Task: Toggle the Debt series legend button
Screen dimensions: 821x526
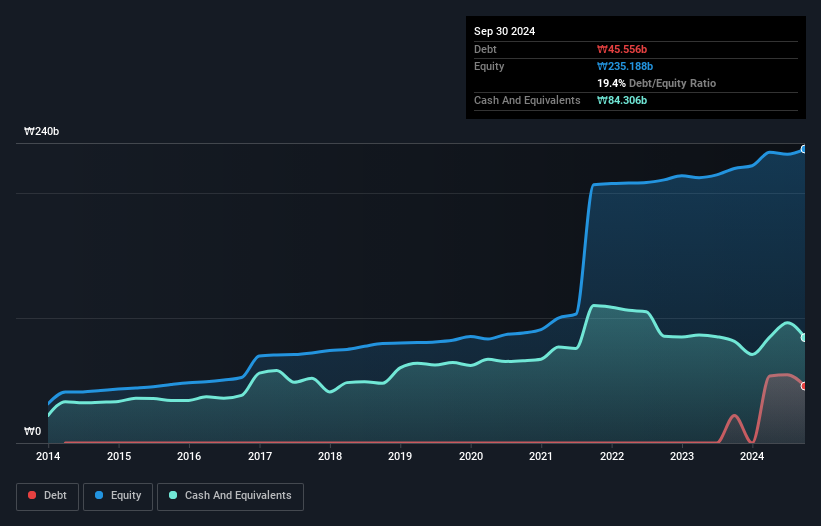Action: [x=48, y=496]
